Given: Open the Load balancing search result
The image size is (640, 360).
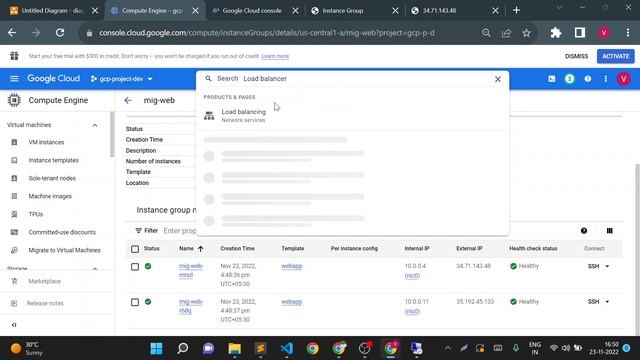Looking at the screenshot, I should pos(352,116).
